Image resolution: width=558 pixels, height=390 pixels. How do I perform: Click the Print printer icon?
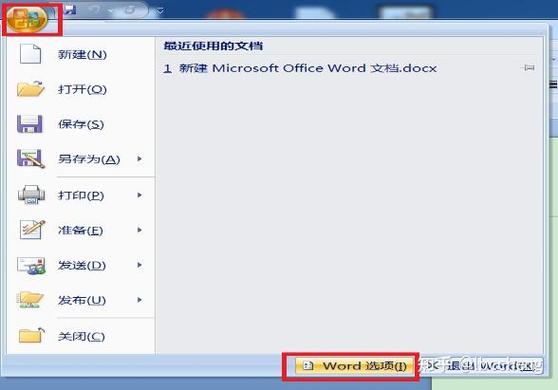tap(31, 195)
